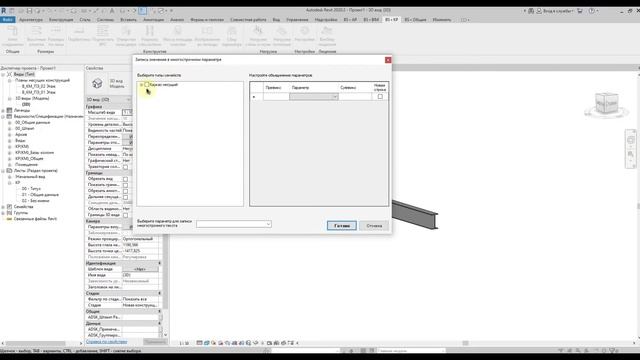This screenshot has height=360, width=640.
Task: Open the multiline text parameter combo box
Action: [x=234, y=224]
